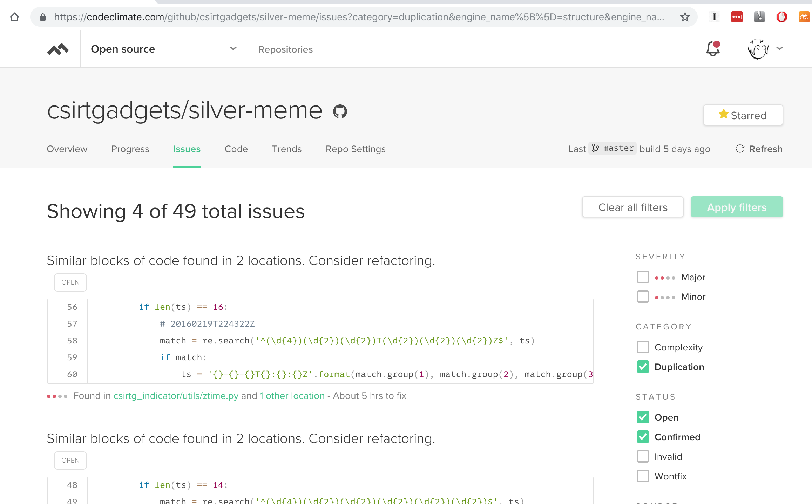Click the OPEN status badge of first issue
The height and width of the screenshot is (504, 812).
coord(70,282)
